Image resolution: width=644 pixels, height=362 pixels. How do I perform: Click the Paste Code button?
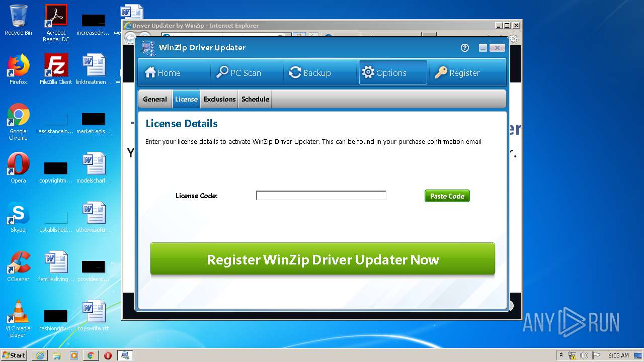pyautogui.click(x=447, y=196)
